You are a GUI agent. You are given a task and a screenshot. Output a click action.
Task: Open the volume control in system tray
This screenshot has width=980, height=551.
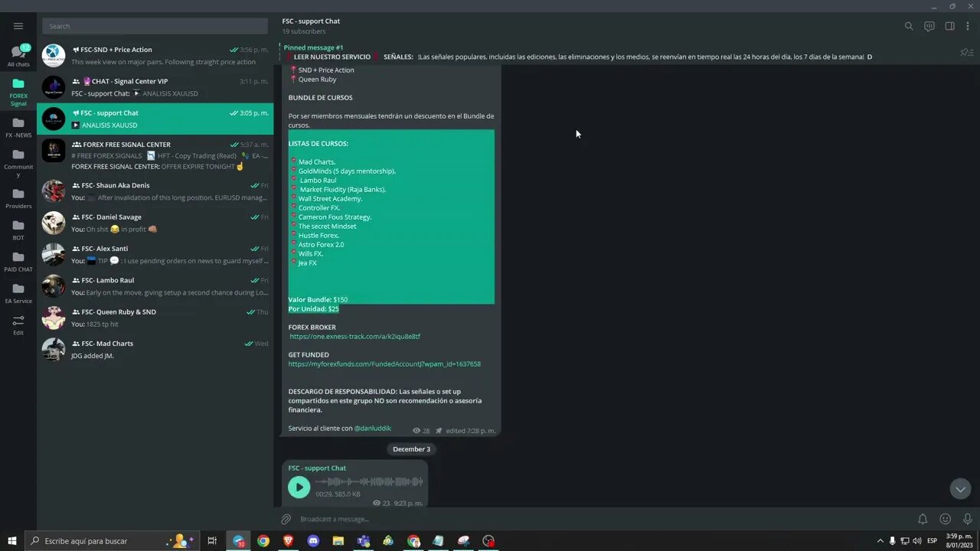(916, 541)
